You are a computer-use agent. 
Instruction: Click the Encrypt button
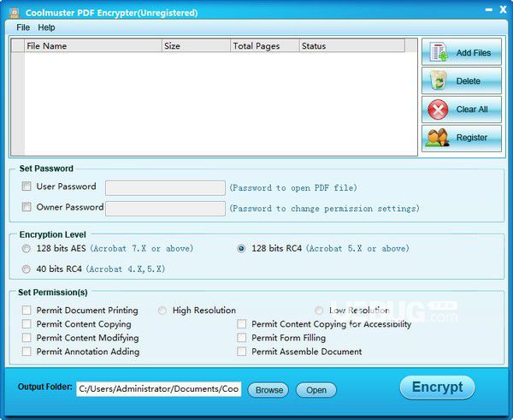tap(438, 387)
